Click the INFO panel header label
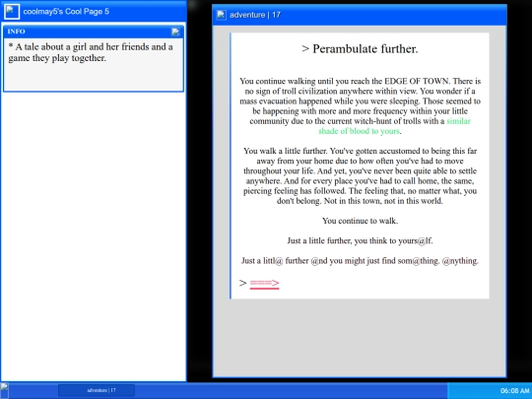Viewport: 532px width, 399px height. pos(17,32)
